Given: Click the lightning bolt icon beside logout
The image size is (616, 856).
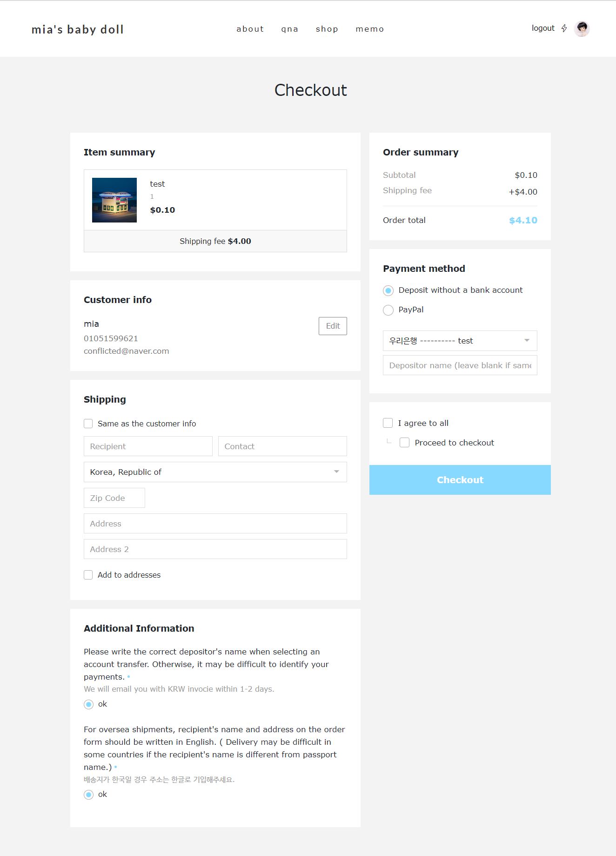Looking at the screenshot, I should [x=564, y=28].
